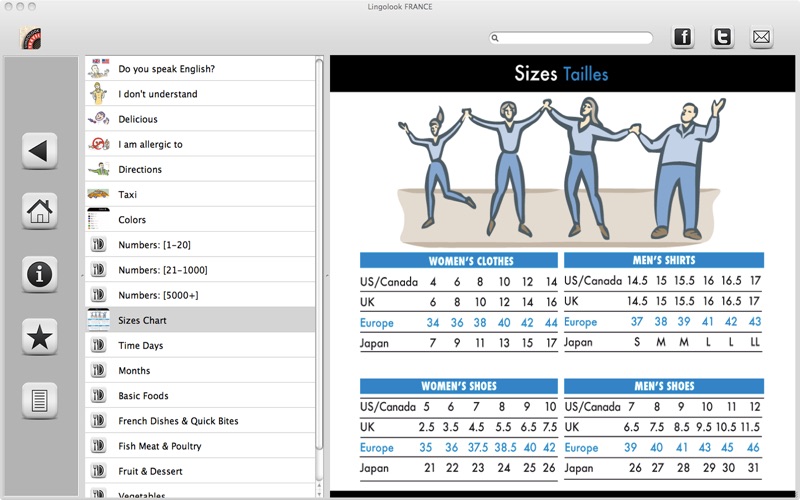Click the ID icon beside Time Days
The image size is (800, 500).
[x=98, y=345]
